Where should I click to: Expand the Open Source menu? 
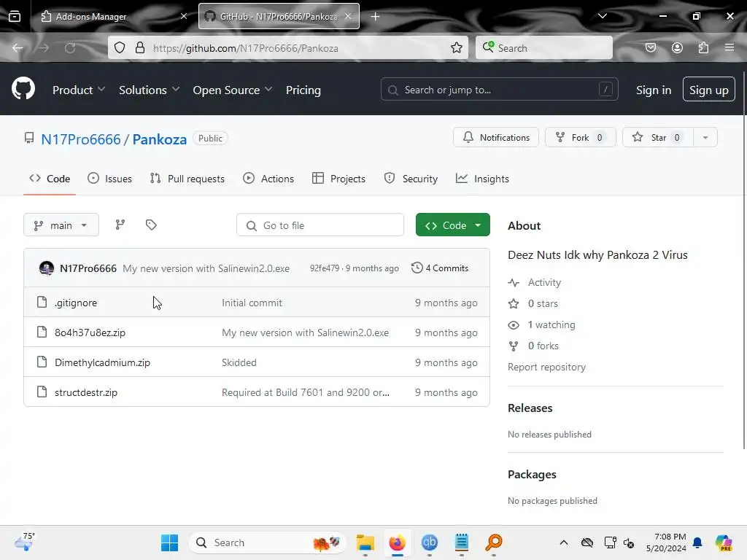pos(233,90)
